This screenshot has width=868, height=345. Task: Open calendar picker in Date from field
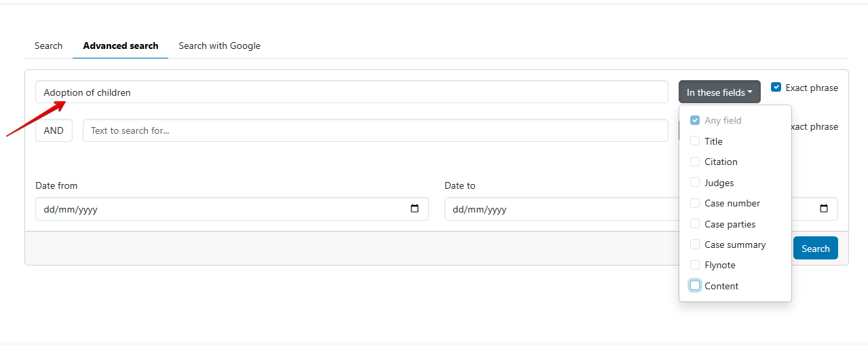(415, 209)
